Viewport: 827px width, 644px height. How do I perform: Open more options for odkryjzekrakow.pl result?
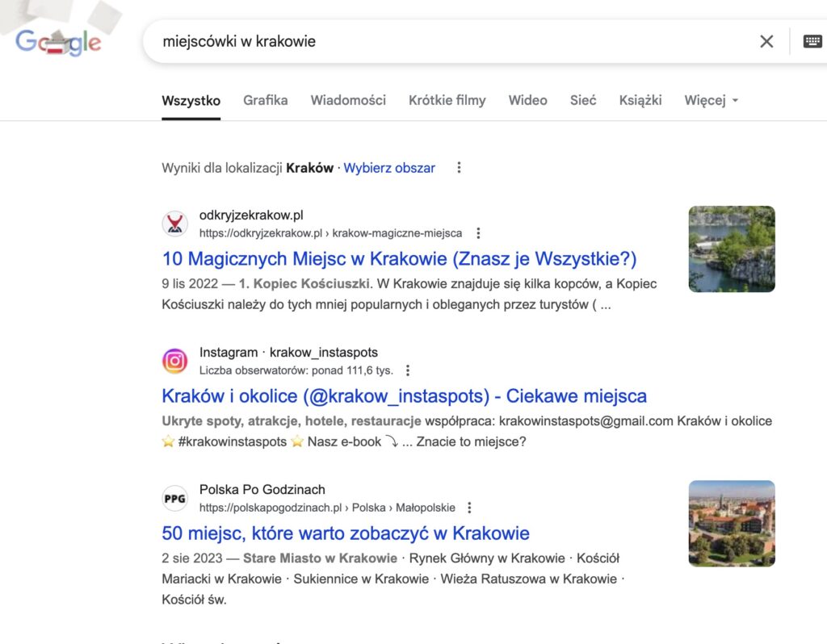coord(478,233)
